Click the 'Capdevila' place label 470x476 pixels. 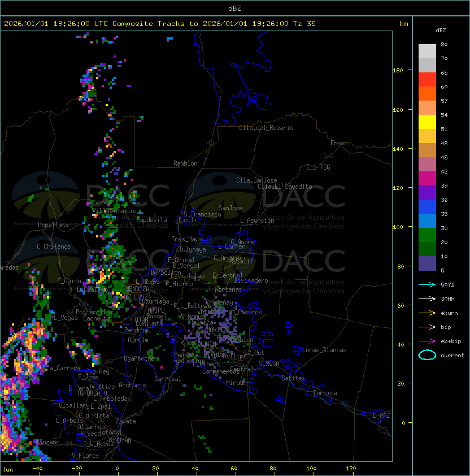click(152, 220)
